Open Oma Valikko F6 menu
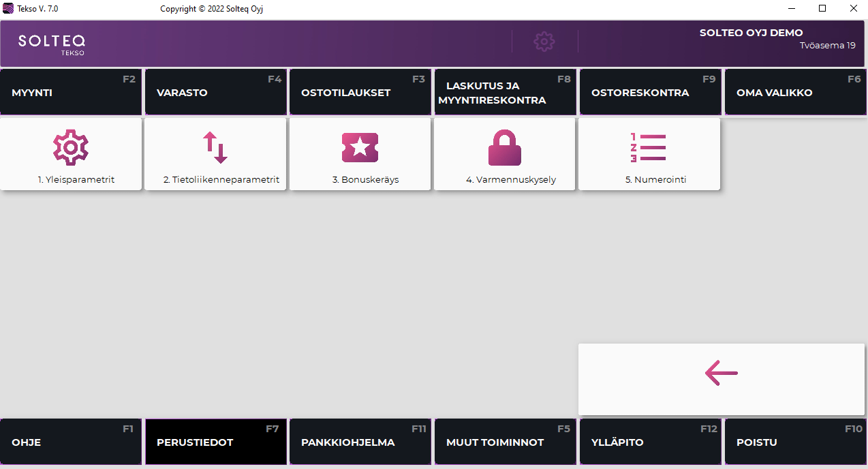868x469 pixels. tap(794, 93)
